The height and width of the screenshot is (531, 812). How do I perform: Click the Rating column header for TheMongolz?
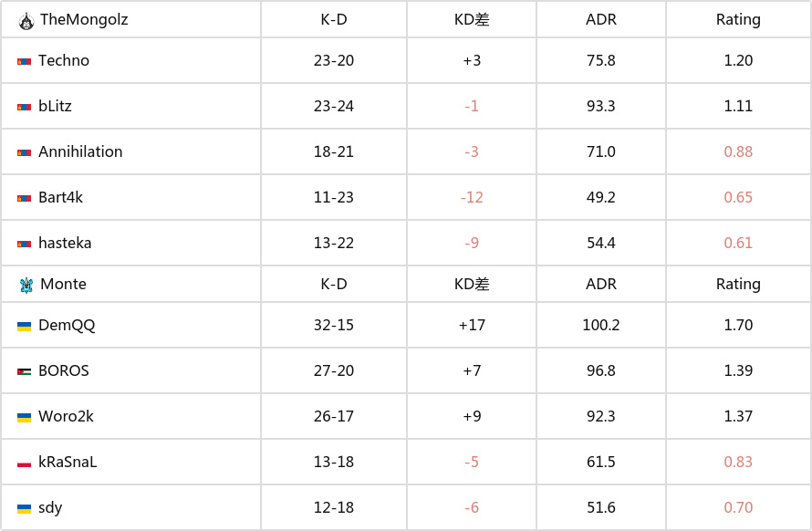pos(738,20)
